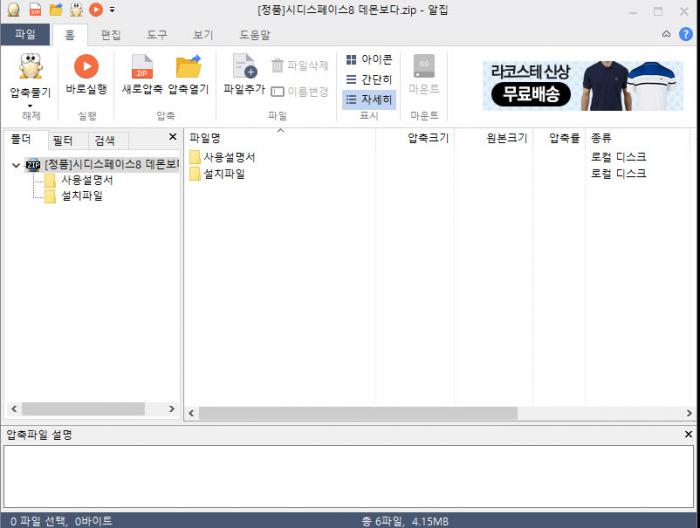Switch to the 필터 (Filter) panel tab
Screen dimensions: 700x528
(63, 140)
